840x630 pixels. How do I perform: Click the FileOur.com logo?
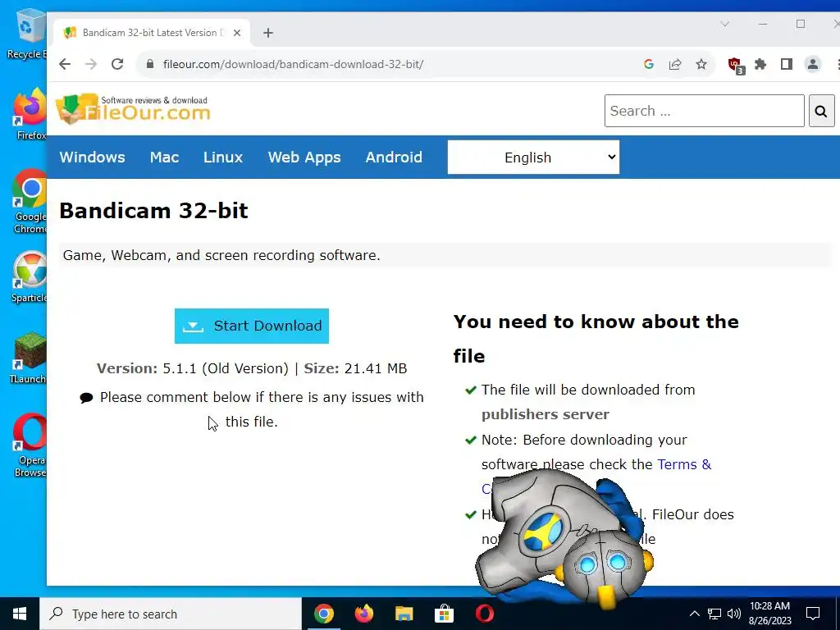pyautogui.click(x=134, y=109)
